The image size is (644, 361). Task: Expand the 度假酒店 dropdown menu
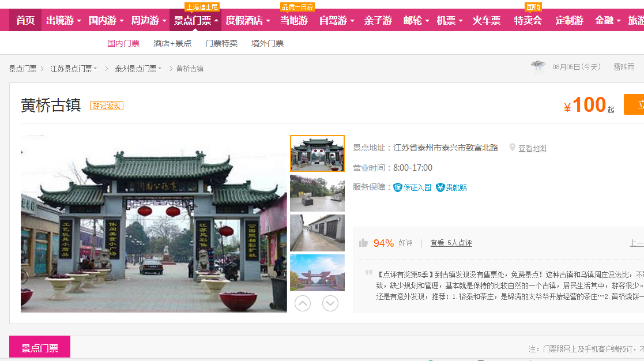[247, 21]
